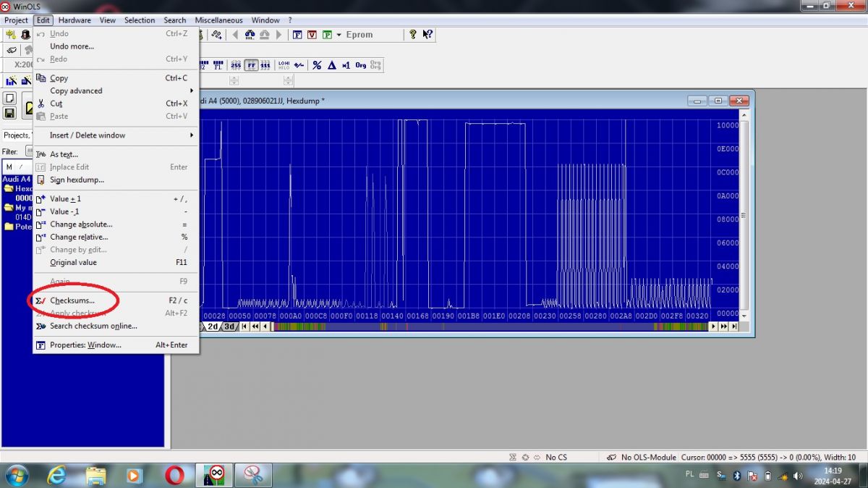
Task: Open Windows Explorer folder on taskbar
Action: 96,475
